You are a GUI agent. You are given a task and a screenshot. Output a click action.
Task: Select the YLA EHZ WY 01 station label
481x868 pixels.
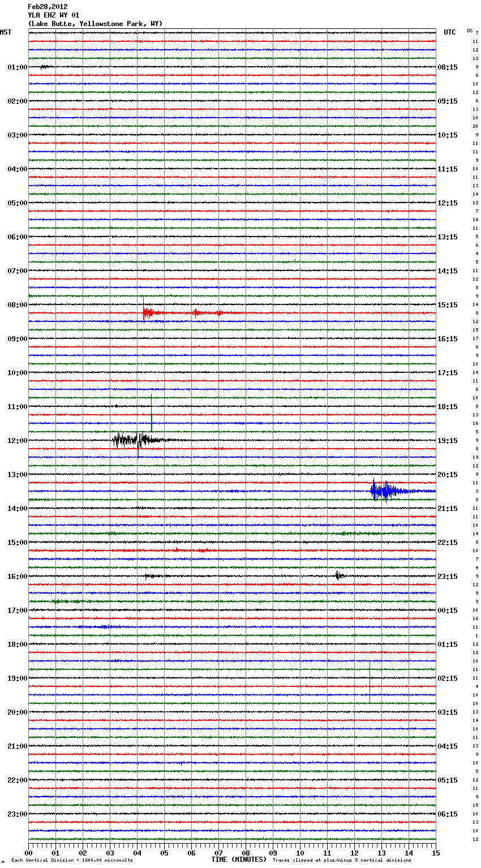tap(54, 15)
